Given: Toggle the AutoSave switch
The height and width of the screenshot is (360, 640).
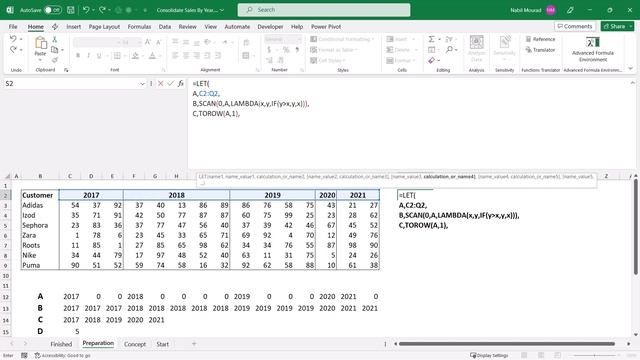Looking at the screenshot, I should 53,10.
